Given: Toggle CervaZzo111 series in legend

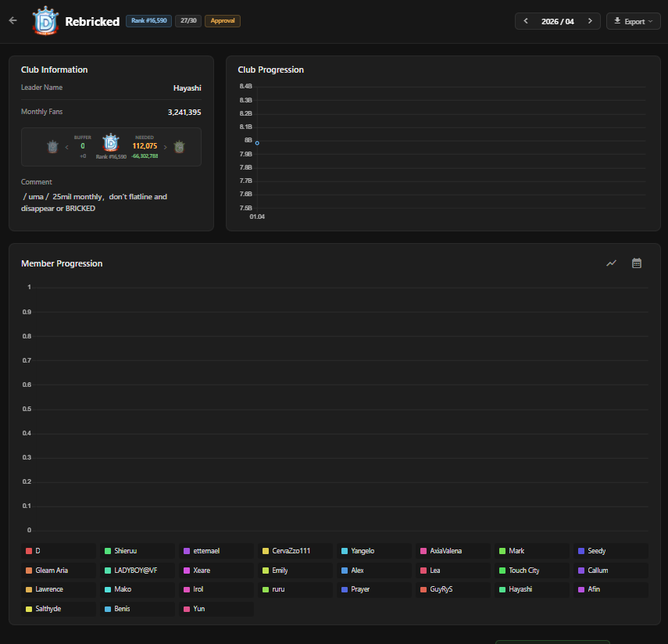Looking at the screenshot, I should [295, 551].
